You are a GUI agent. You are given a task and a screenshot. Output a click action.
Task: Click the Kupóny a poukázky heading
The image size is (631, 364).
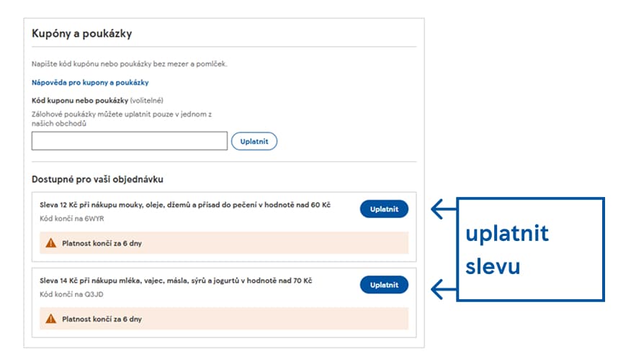coord(82,34)
